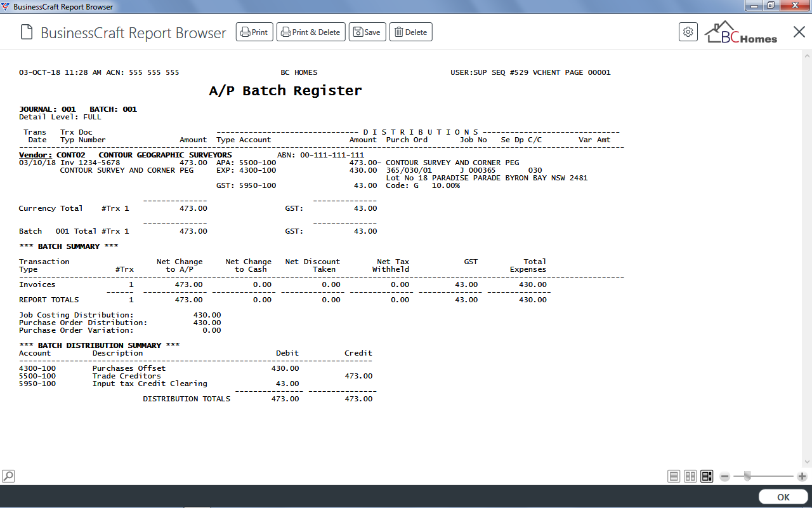The image size is (812, 508).
Task: Click the document icon beside the title
Action: click(x=26, y=32)
